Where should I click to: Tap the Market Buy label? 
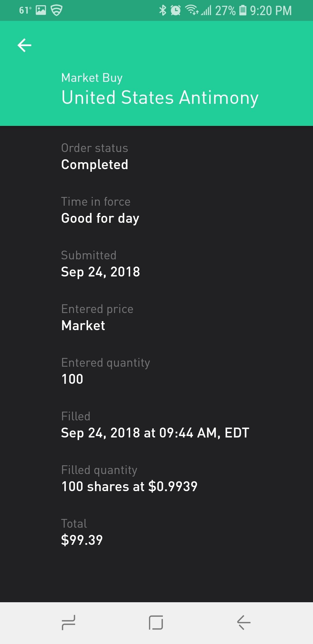[92, 78]
